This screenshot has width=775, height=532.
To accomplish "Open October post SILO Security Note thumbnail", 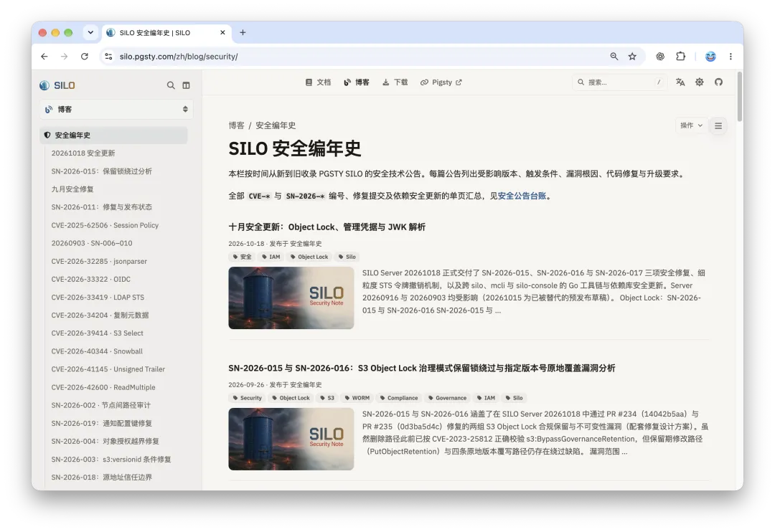I will tap(291, 298).
